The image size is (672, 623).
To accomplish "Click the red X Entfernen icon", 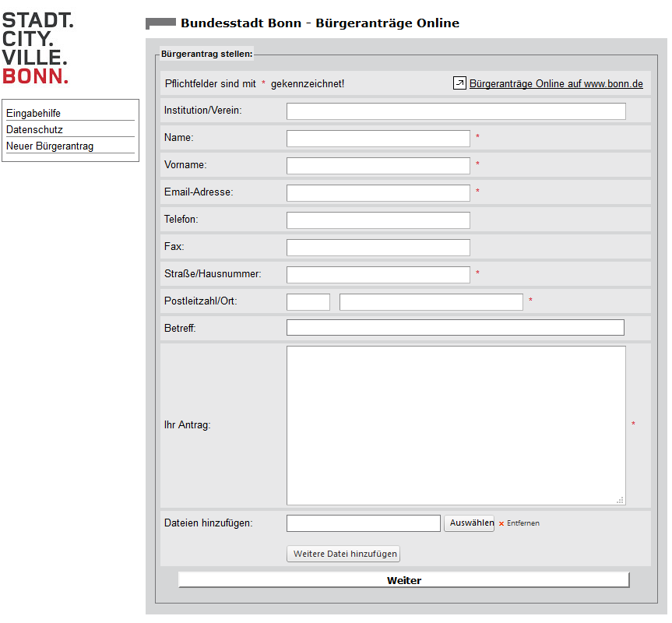I will tap(501, 523).
